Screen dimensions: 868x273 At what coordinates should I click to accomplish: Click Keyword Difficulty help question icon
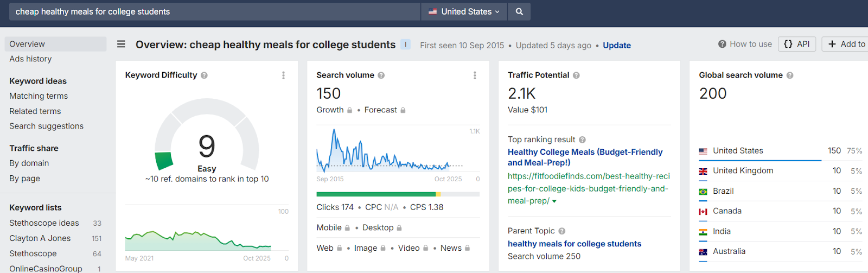tap(204, 75)
